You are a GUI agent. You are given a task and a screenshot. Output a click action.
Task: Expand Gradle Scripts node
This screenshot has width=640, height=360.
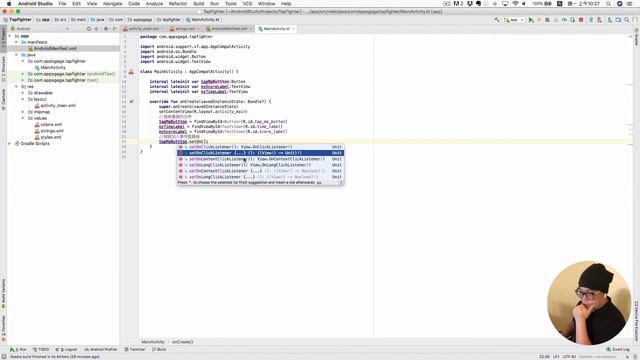pyautogui.click(x=10, y=144)
